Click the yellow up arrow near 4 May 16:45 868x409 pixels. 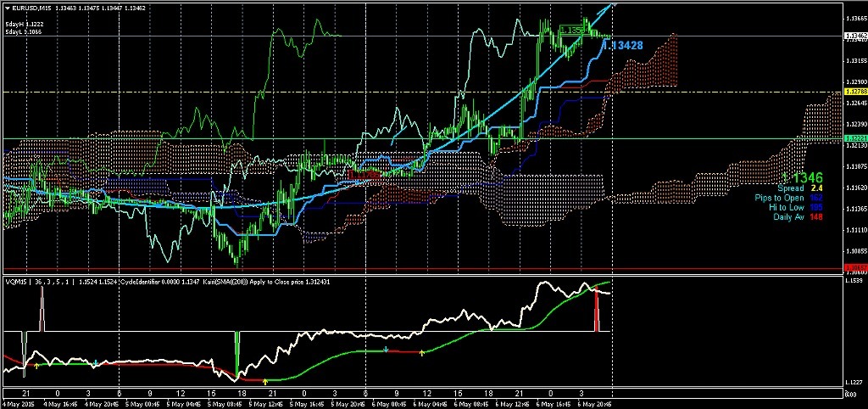click(x=37, y=365)
